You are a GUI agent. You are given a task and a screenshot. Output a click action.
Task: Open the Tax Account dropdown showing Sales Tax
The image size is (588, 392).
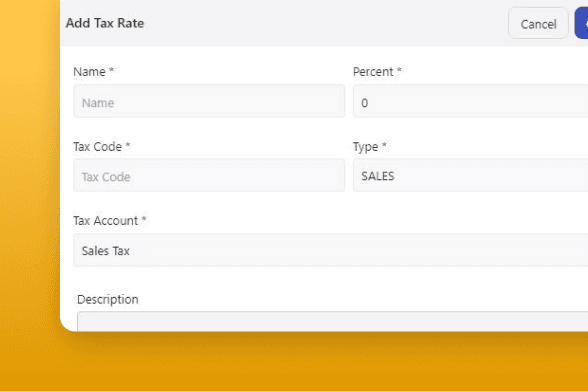pos(330,251)
